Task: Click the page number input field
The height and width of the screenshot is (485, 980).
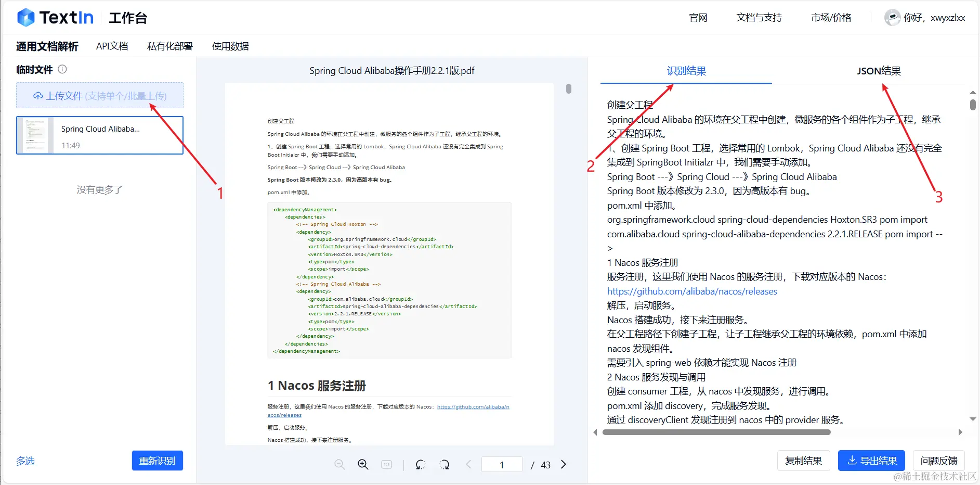Action: click(x=502, y=464)
